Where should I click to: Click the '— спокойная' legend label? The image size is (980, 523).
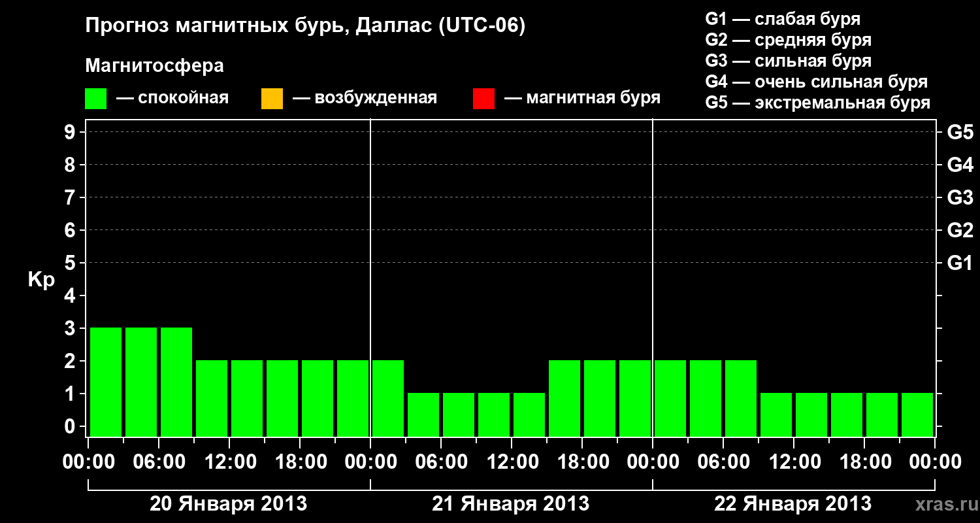click(x=172, y=98)
